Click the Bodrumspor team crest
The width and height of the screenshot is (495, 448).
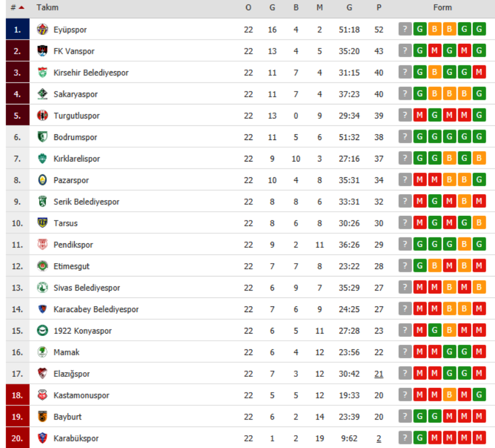[42, 137]
